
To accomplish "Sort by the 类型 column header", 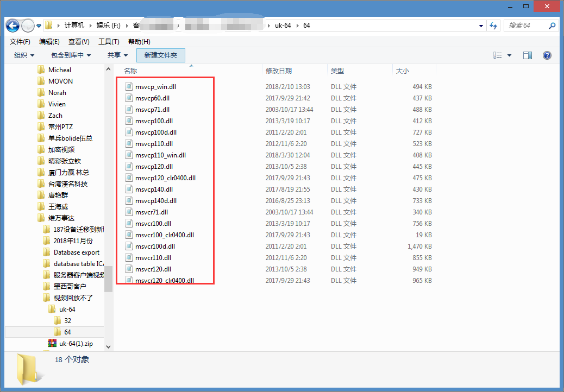I will [x=337, y=71].
